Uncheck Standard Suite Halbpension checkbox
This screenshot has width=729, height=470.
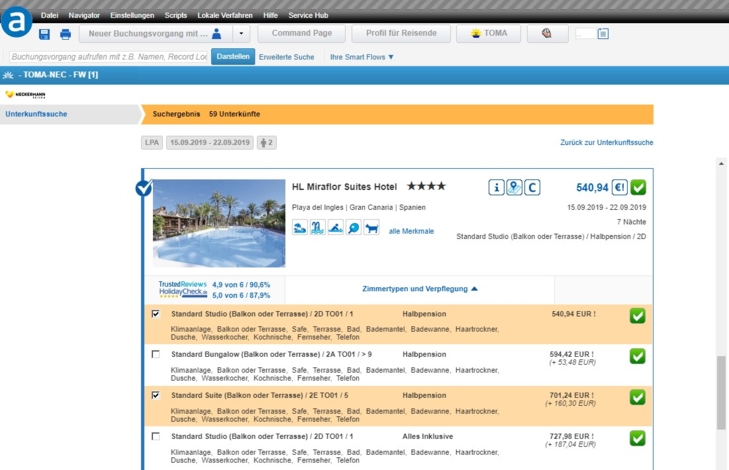(x=156, y=395)
